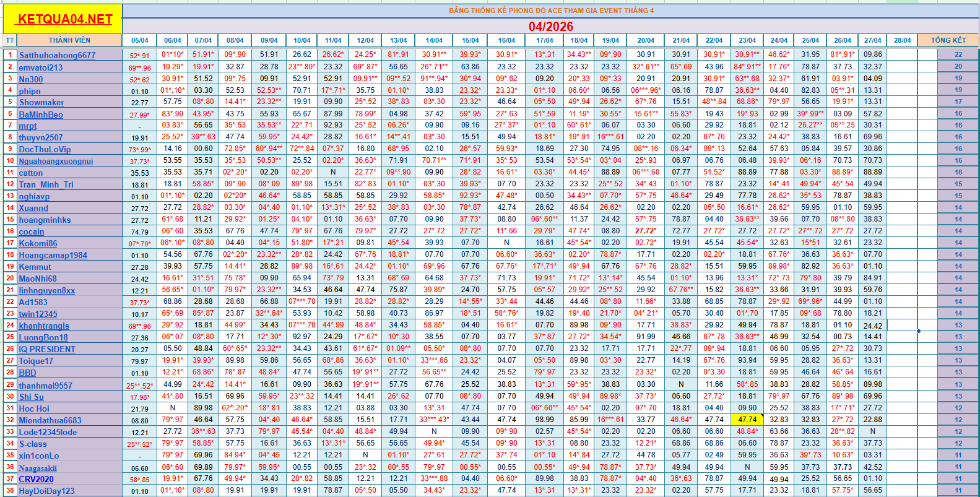Open member link Toique17

click(x=36, y=361)
